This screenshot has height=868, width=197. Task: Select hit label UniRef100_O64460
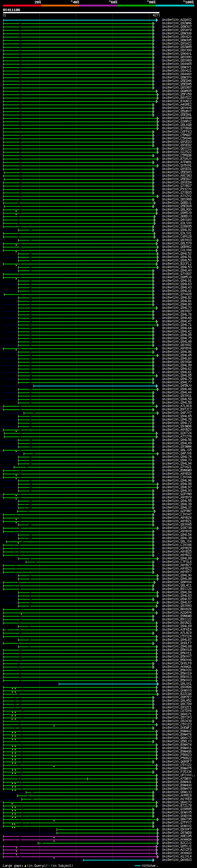pos(177,74)
